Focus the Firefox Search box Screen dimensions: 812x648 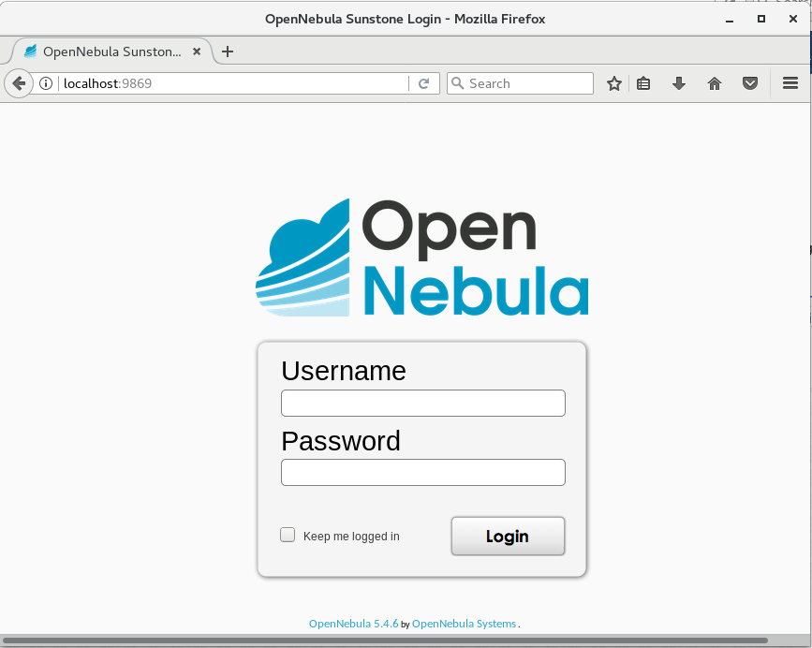[520, 83]
